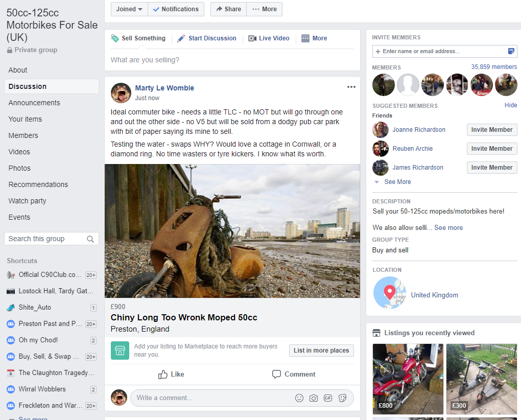Toggle group Notifications button
521x420 pixels.
(176, 9)
